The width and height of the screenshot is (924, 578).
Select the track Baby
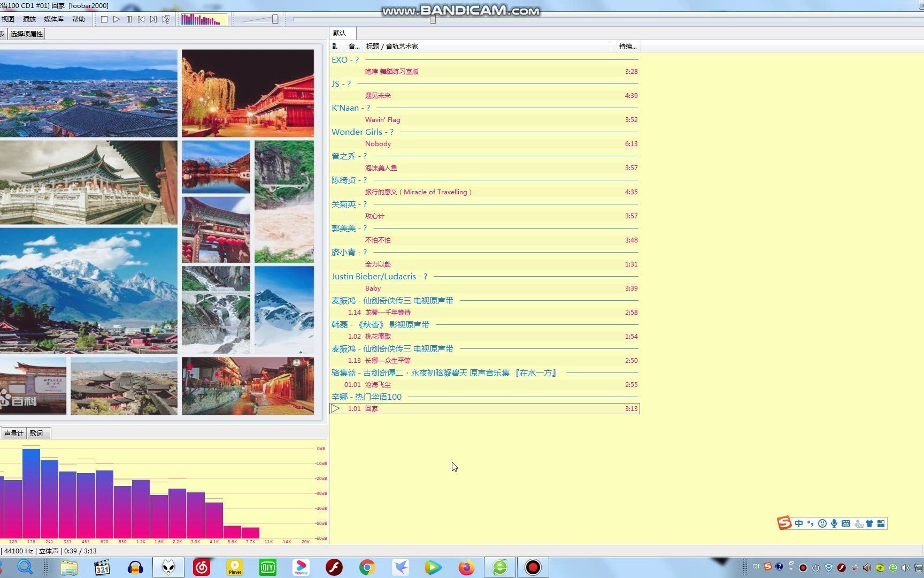tap(484, 288)
